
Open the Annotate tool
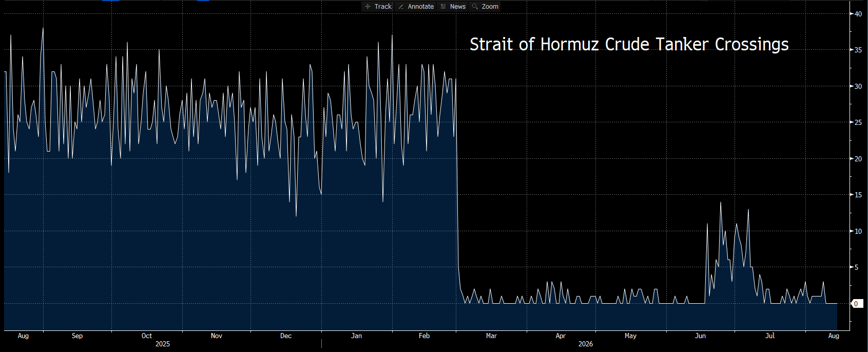click(416, 7)
